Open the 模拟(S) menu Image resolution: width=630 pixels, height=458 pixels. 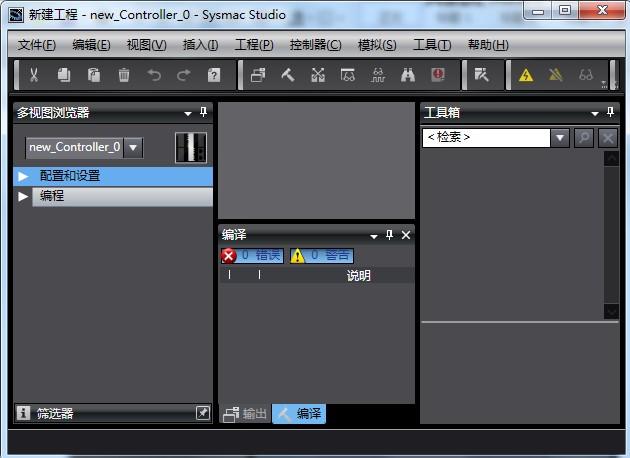[377, 45]
